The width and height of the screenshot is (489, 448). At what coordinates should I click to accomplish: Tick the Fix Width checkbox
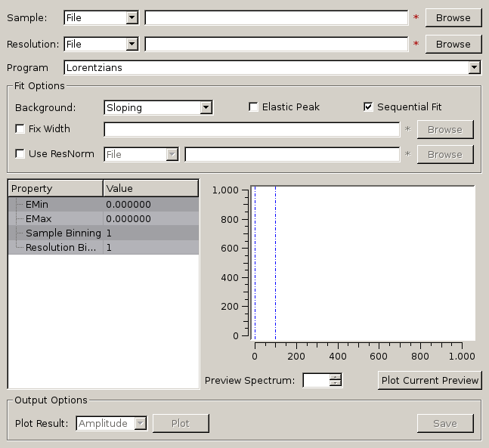click(x=20, y=129)
